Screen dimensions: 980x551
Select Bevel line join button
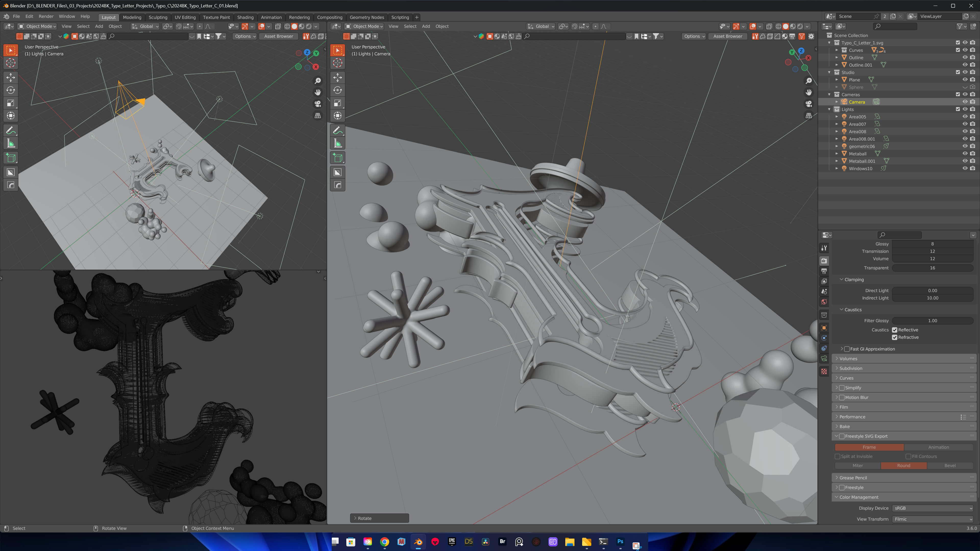pos(950,466)
